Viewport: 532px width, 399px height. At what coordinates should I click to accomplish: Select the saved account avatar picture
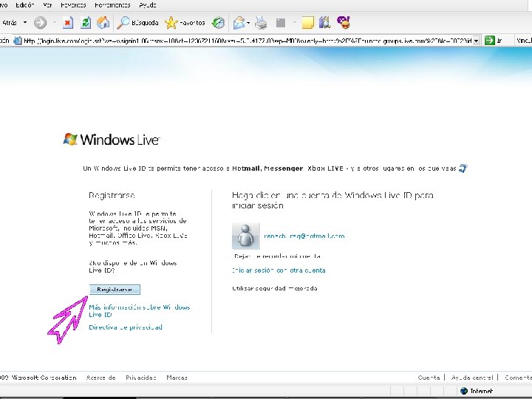(246, 236)
